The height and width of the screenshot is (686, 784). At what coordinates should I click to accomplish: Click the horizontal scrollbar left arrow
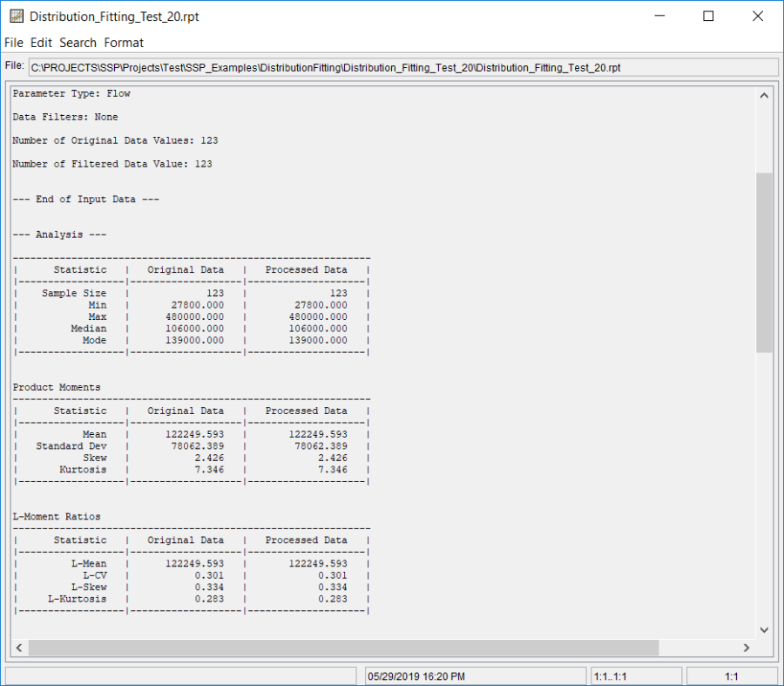(x=19, y=648)
